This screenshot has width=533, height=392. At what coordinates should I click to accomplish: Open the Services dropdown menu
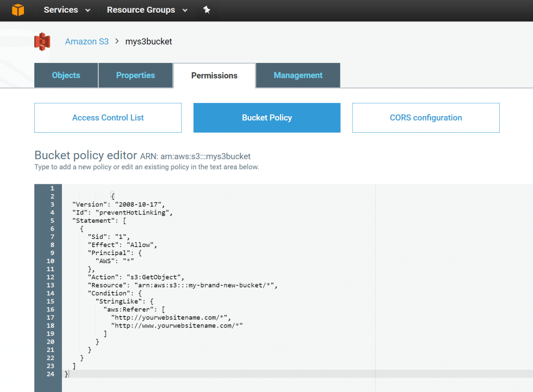[61, 9]
